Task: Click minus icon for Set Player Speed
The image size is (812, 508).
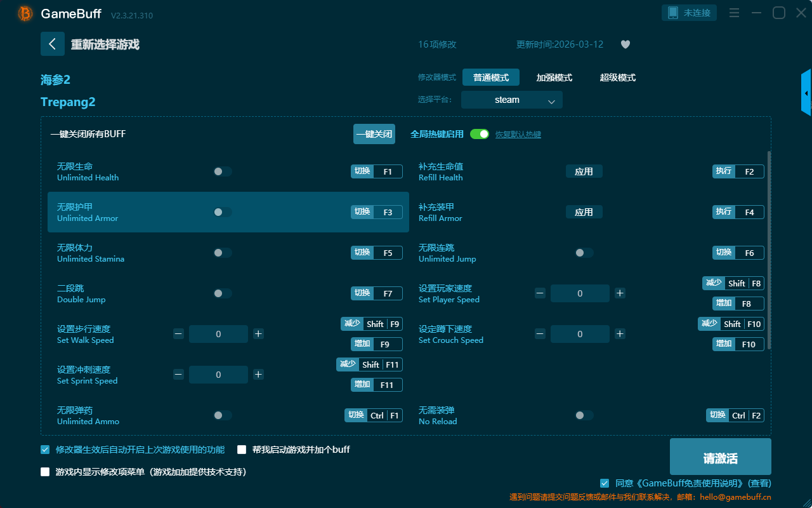Action: [x=540, y=293]
